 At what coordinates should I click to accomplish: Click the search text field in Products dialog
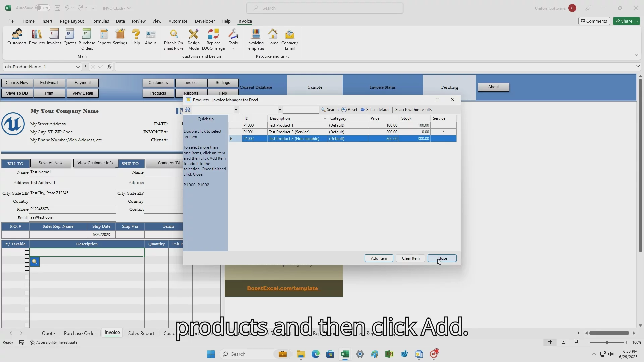pos(301,110)
